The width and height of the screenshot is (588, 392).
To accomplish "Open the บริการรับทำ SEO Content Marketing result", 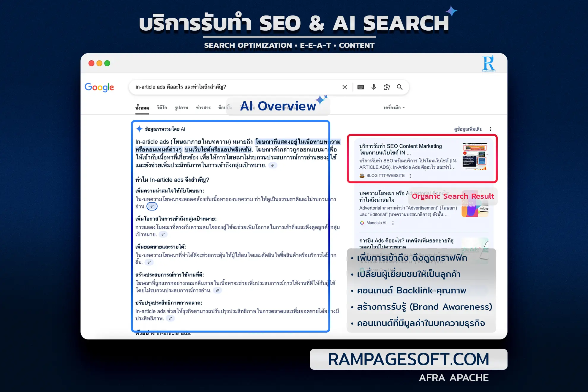I will pyautogui.click(x=400, y=149).
